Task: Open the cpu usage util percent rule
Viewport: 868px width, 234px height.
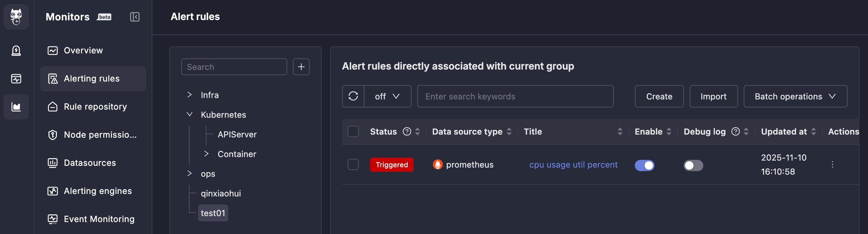Action: 573,164
